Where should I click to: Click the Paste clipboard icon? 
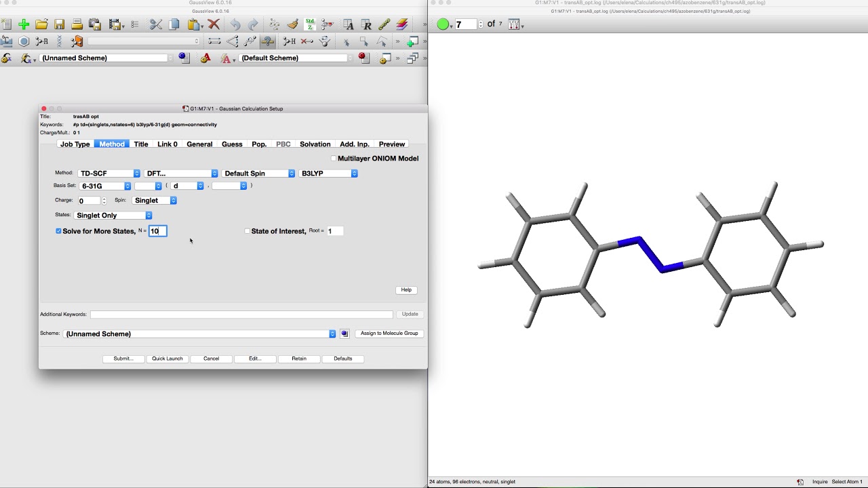pyautogui.click(x=194, y=24)
